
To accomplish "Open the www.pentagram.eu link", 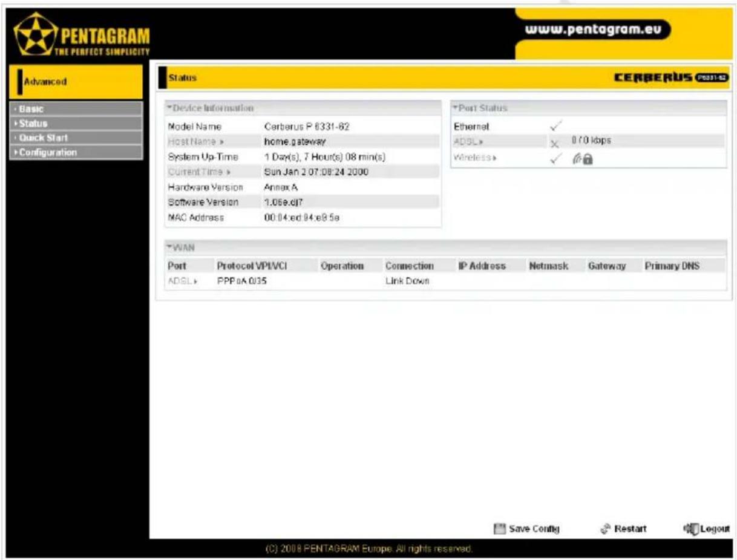I will click(594, 29).
